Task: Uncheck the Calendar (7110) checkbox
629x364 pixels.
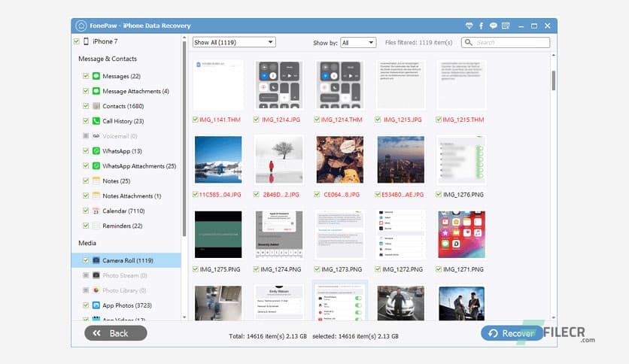Action: tap(86, 211)
